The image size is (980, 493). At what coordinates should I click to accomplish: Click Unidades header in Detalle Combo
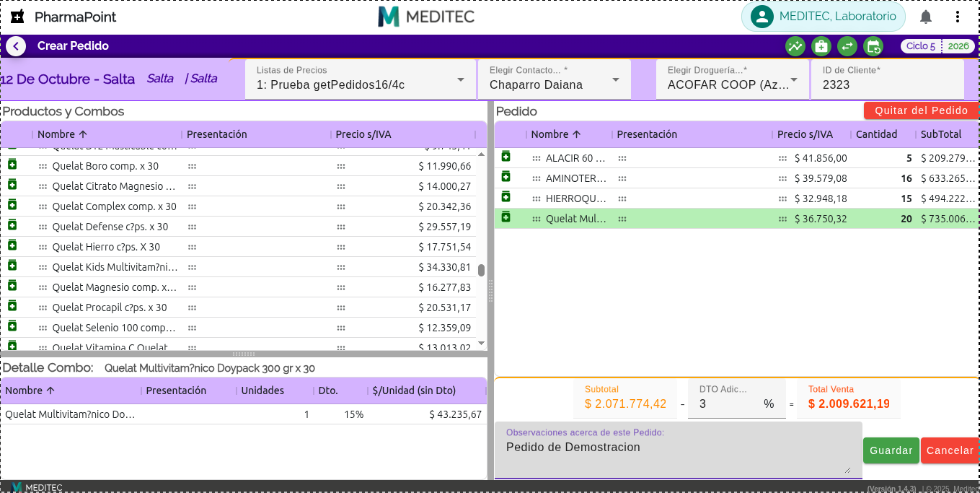[262, 391]
